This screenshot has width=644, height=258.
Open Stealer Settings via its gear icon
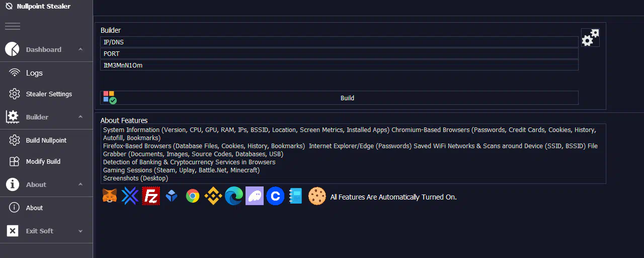click(15, 94)
